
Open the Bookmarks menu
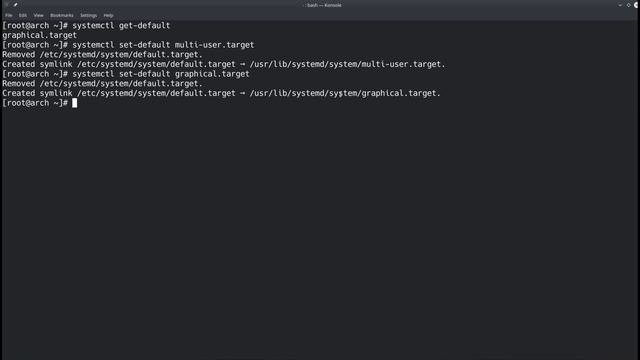tap(62, 15)
